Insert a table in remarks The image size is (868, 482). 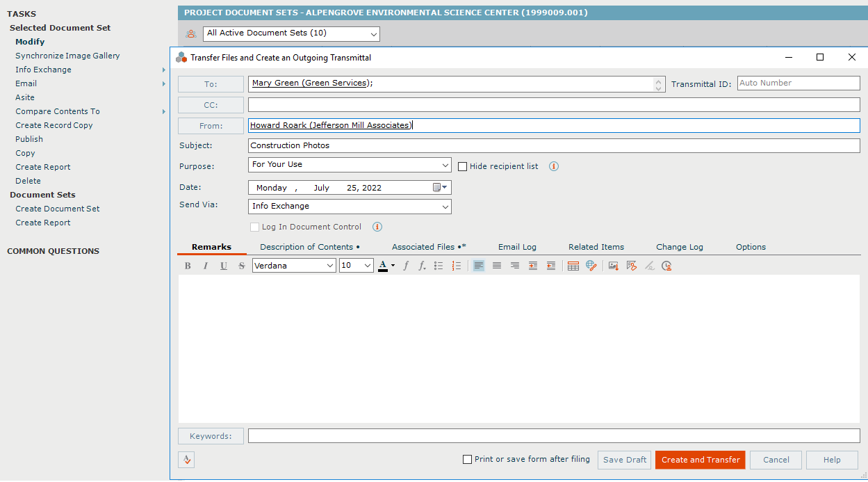(x=573, y=266)
